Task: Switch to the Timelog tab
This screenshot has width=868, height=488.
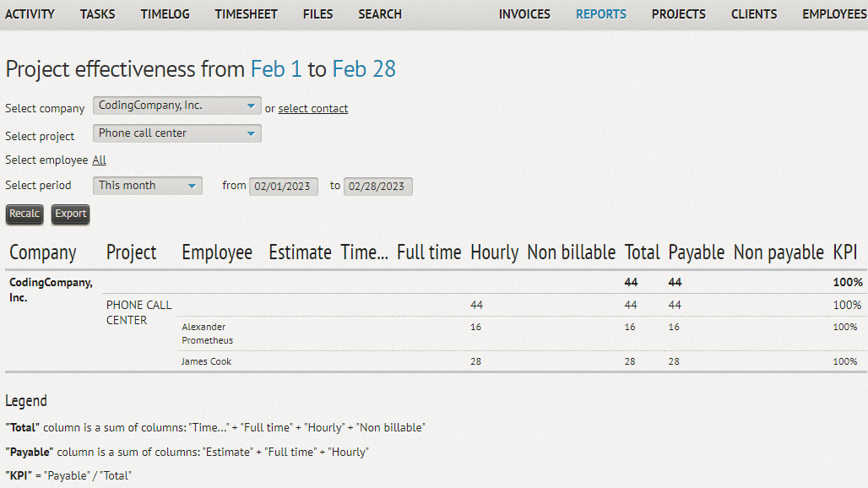Action: [165, 14]
